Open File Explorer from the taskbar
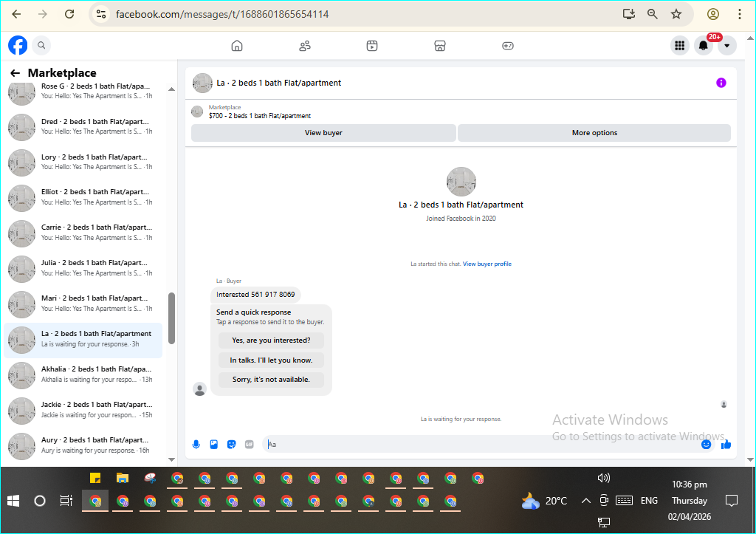The height and width of the screenshot is (534, 756). click(123, 478)
